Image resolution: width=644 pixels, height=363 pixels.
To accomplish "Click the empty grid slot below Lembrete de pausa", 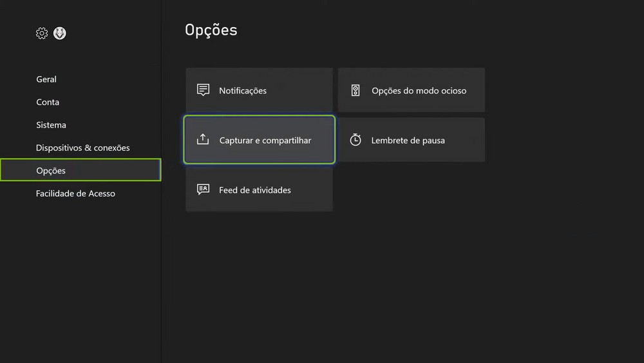I will 412,190.
